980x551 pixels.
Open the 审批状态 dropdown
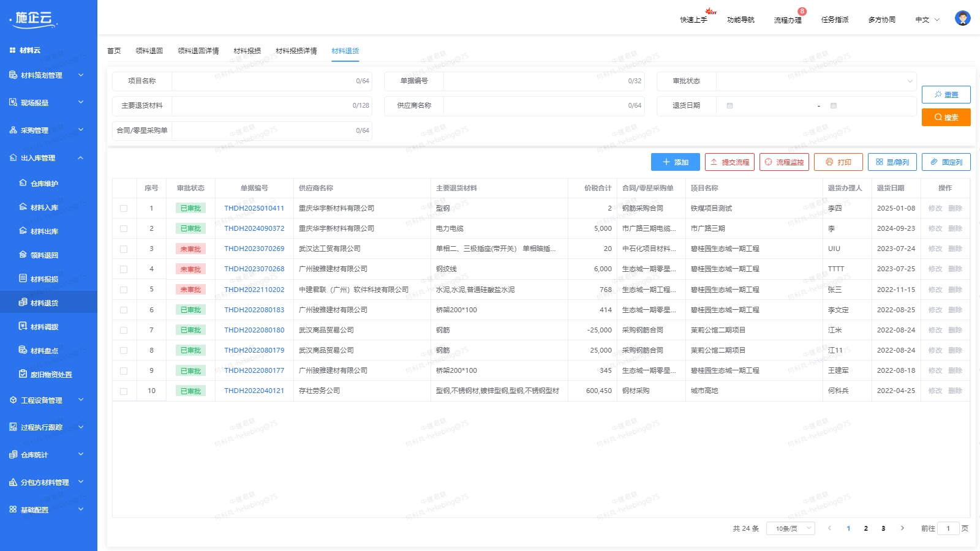click(816, 81)
